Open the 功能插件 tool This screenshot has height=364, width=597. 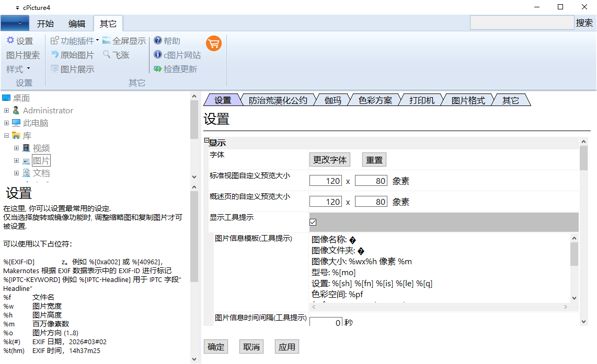point(71,41)
